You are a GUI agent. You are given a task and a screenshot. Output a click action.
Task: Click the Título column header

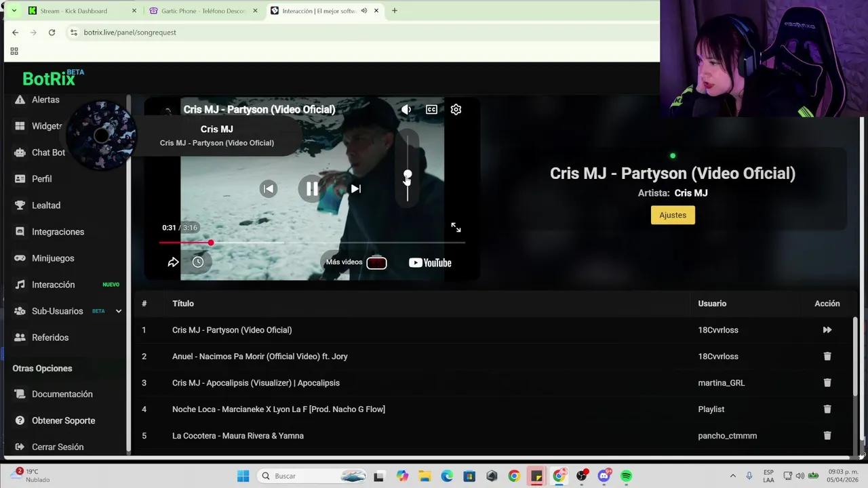click(x=183, y=304)
